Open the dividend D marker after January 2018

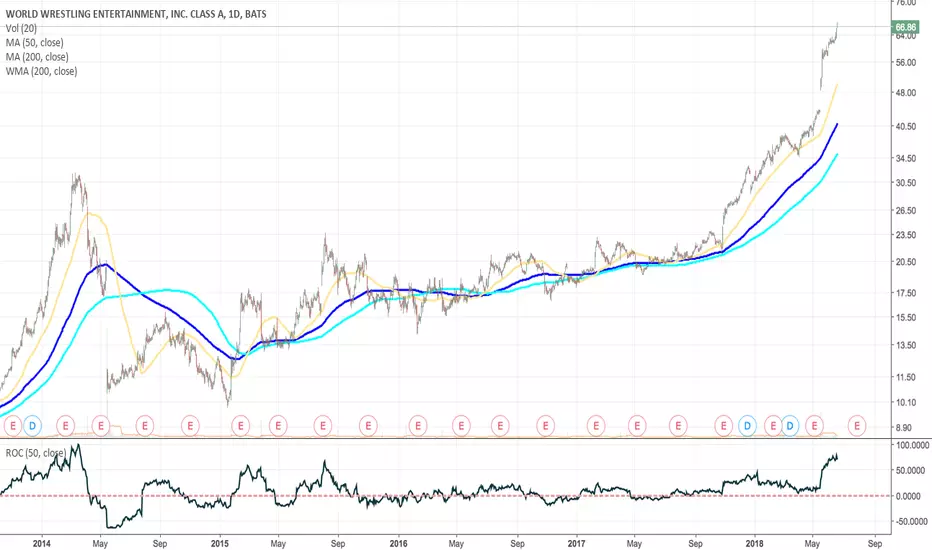(x=789, y=426)
